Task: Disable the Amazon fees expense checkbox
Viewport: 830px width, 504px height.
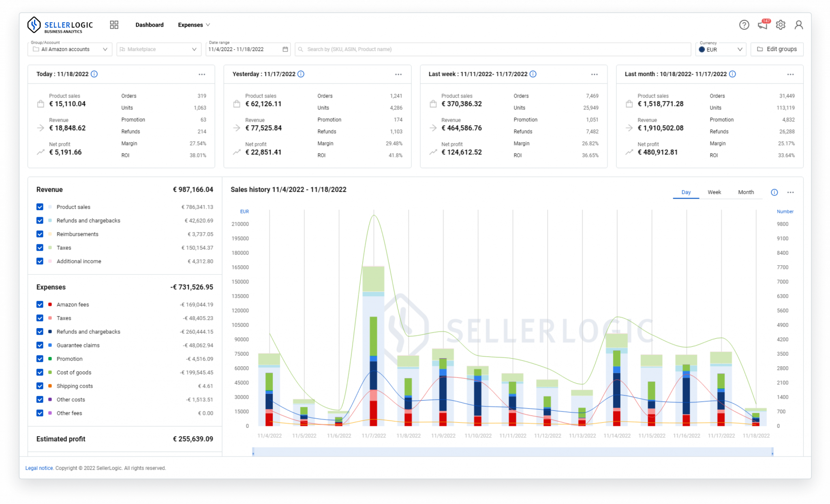Action: pyautogui.click(x=40, y=304)
